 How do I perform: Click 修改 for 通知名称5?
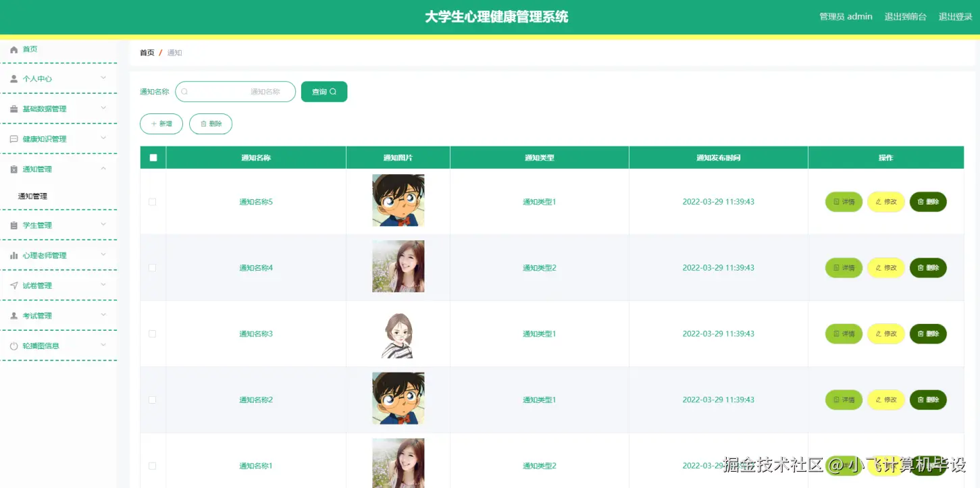[x=886, y=202]
